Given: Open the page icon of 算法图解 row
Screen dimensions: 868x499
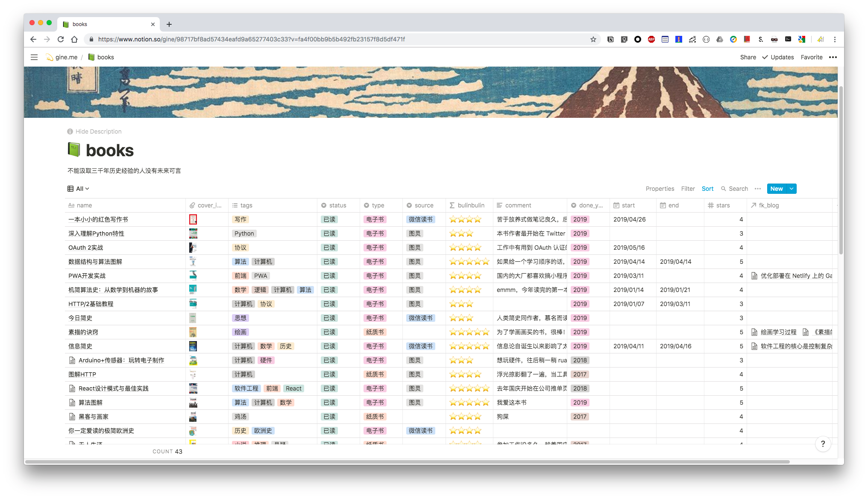Looking at the screenshot, I should pos(72,403).
